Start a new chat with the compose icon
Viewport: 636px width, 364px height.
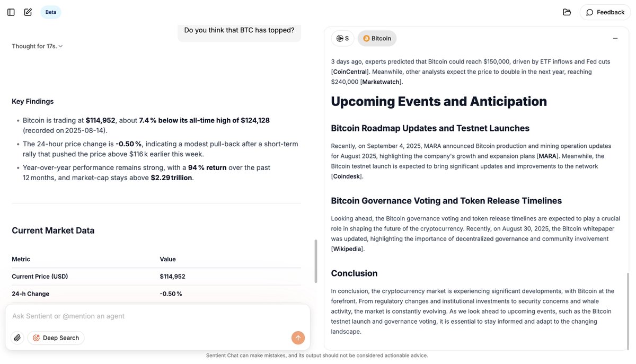point(28,12)
